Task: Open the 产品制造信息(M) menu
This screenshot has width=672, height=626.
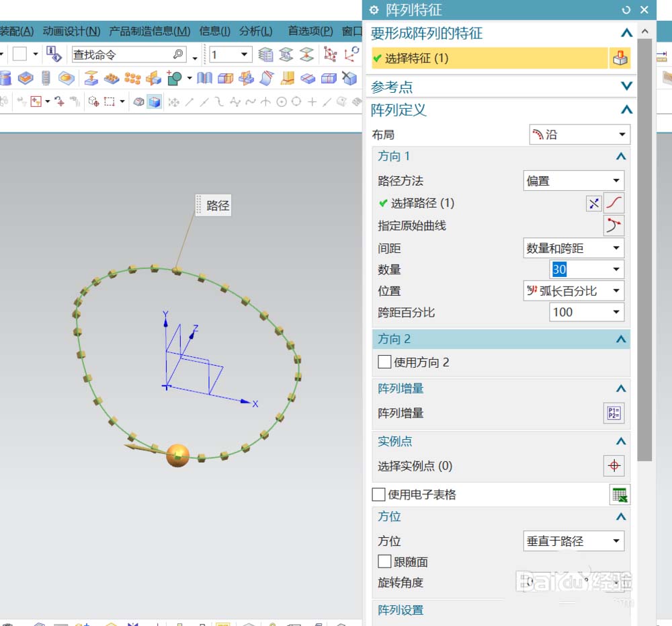Action: tap(149, 31)
